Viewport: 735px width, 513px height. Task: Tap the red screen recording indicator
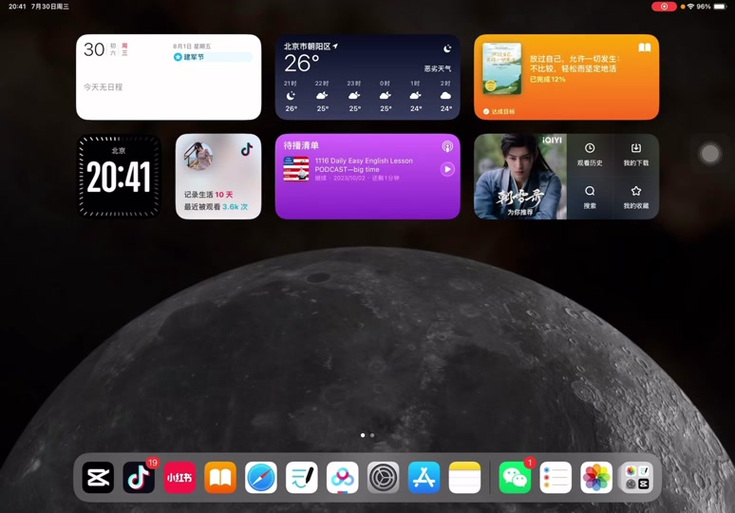click(x=664, y=7)
